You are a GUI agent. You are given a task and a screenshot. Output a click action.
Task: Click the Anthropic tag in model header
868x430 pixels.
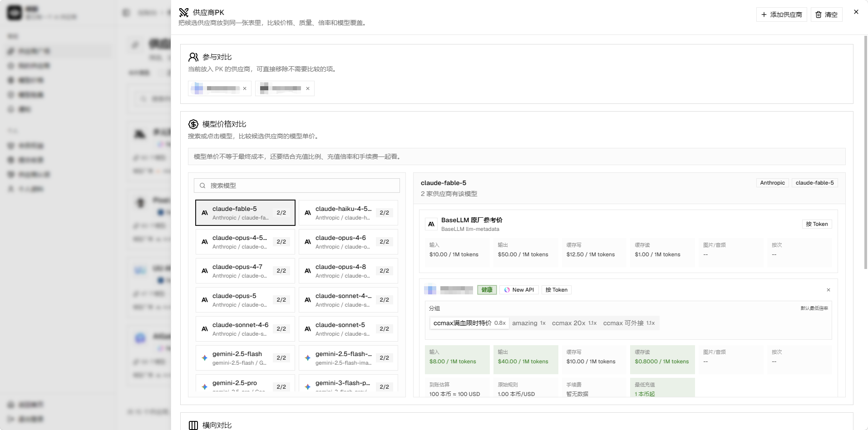(x=772, y=183)
